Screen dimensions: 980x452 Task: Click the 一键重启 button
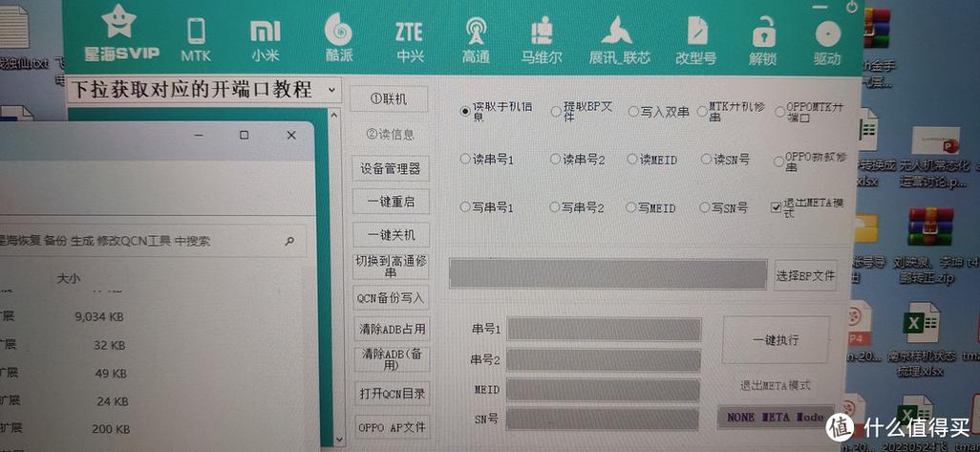[391, 202]
